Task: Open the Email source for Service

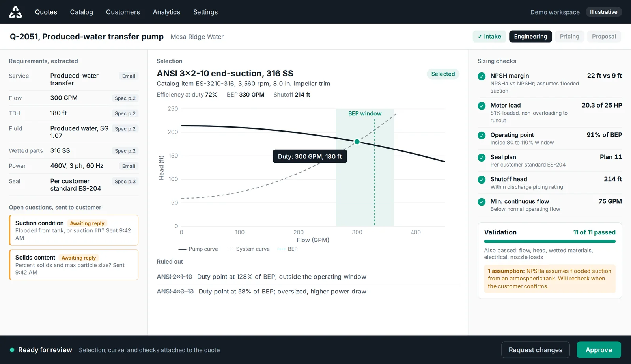Action: coord(129,76)
